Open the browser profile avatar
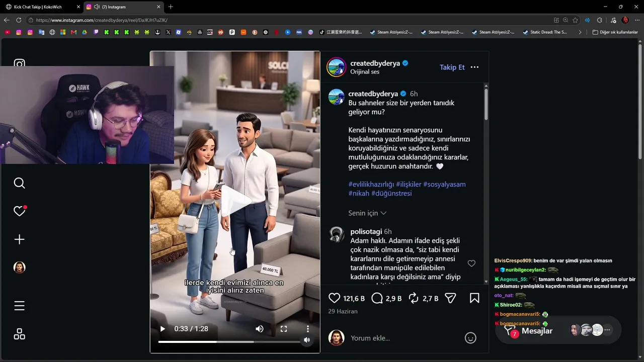The height and width of the screenshot is (362, 644). click(x=625, y=20)
